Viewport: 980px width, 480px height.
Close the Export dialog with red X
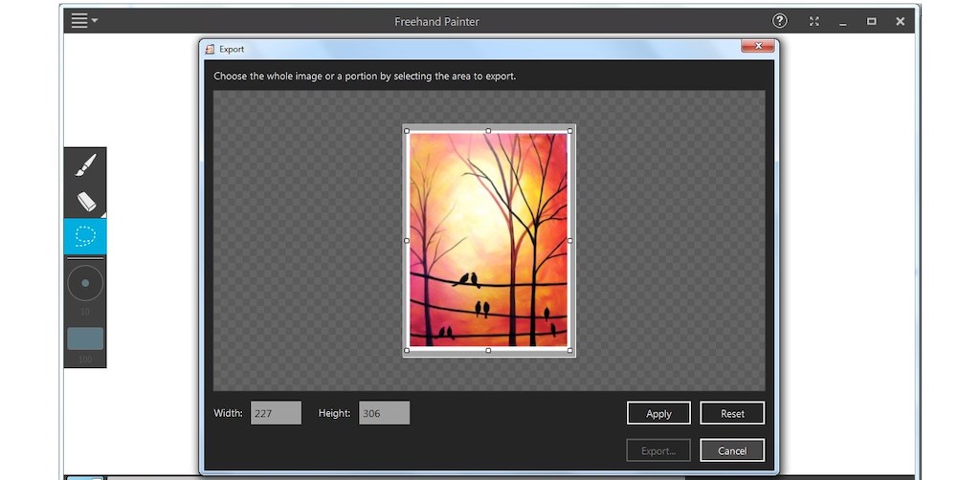[757, 46]
